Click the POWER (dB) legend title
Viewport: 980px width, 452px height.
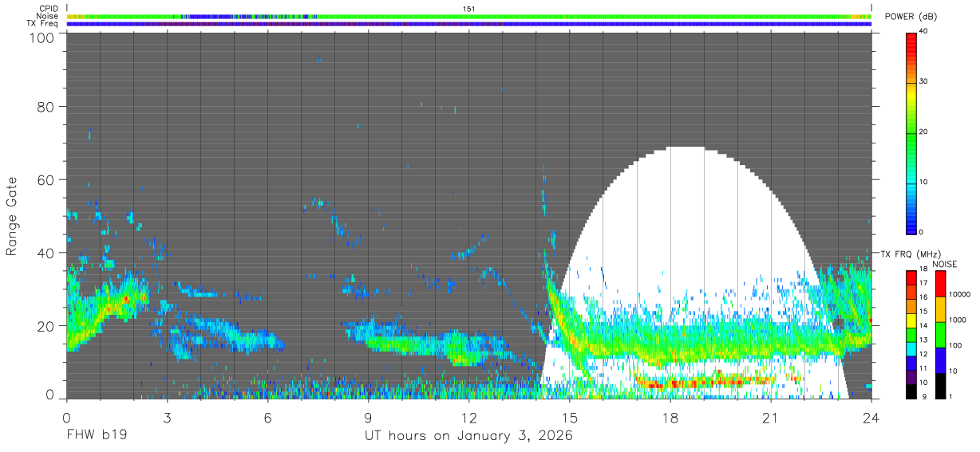point(912,17)
